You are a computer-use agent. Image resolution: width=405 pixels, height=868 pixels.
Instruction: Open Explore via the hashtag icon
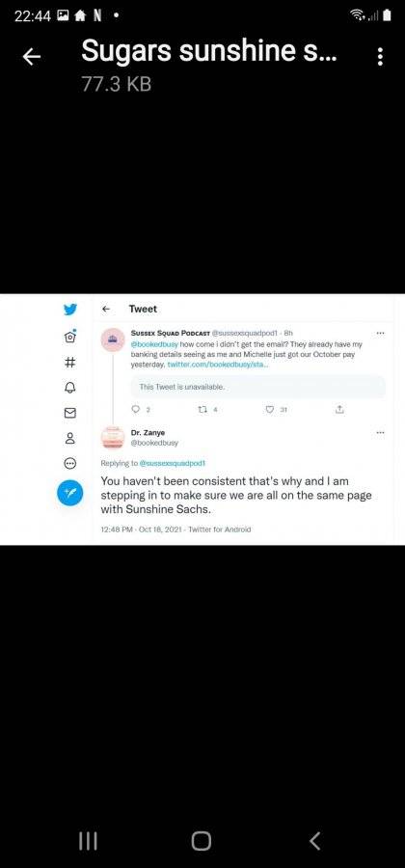[70, 362]
